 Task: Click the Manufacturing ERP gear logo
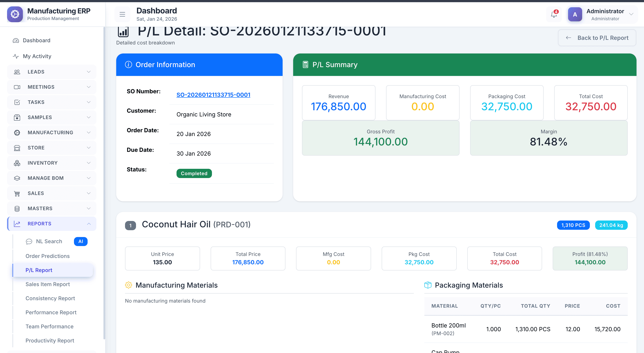click(x=15, y=14)
